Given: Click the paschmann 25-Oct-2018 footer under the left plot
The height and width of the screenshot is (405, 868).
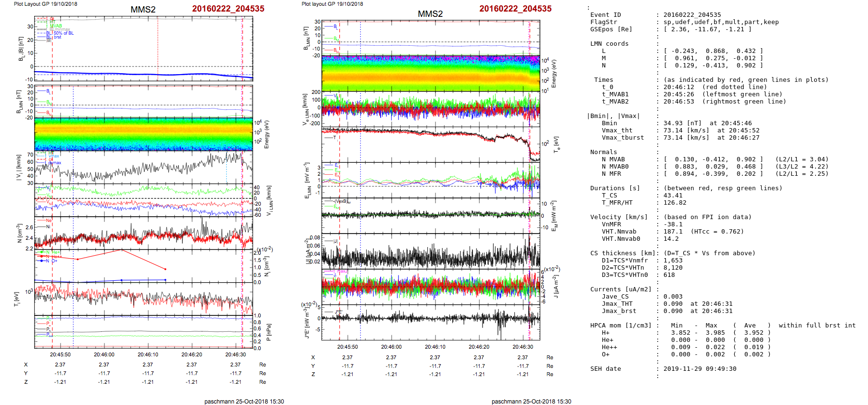Looking at the screenshot, I should point(244,401).
